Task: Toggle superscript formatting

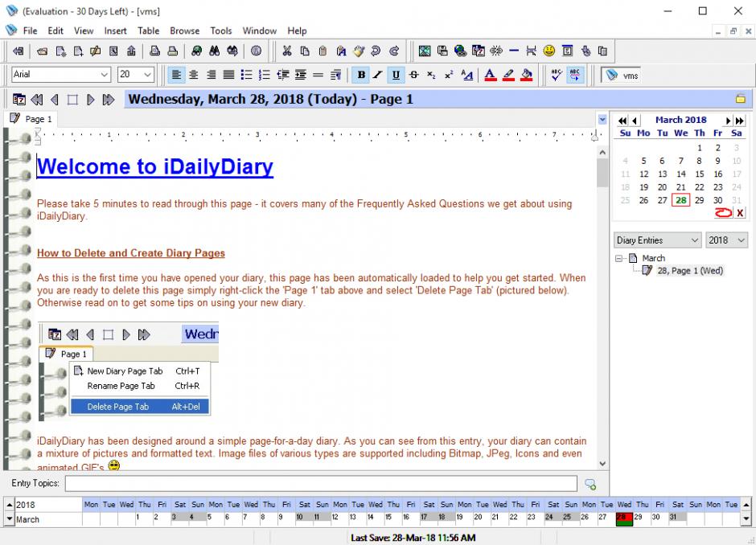Action: [449, 75]
